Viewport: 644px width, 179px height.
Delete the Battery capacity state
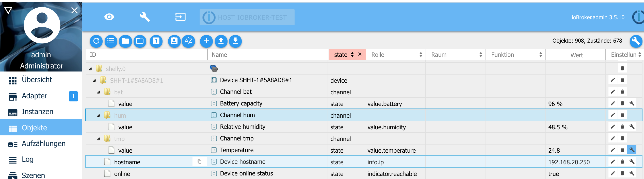tap(622, 103)
